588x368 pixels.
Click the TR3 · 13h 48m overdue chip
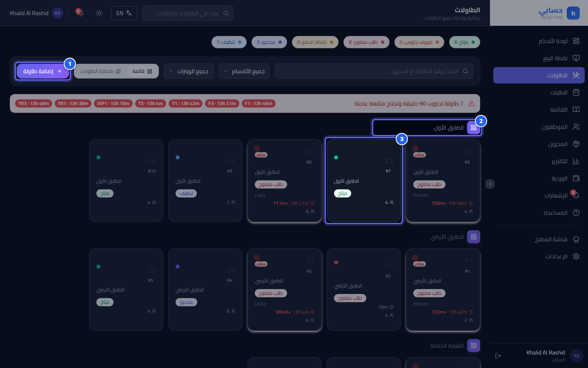coord(33,103)
